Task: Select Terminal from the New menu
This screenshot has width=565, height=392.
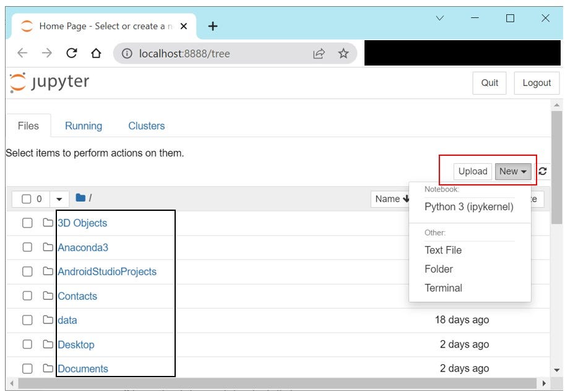Action: coord(444,288)
